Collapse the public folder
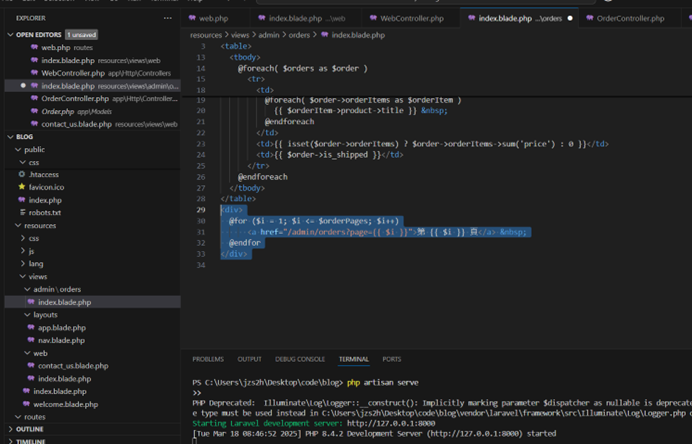This screenshot has height=444, width=692. point(19,150)
